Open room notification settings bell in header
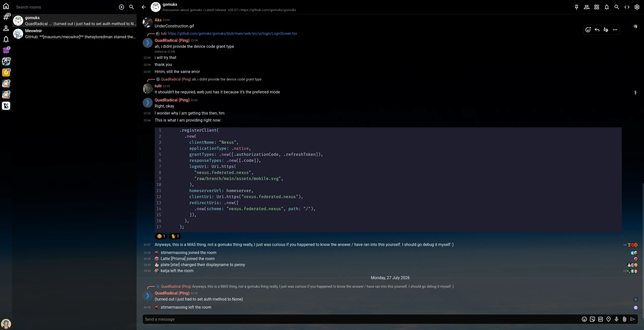644x330 pixels. [x=607, y=7]
